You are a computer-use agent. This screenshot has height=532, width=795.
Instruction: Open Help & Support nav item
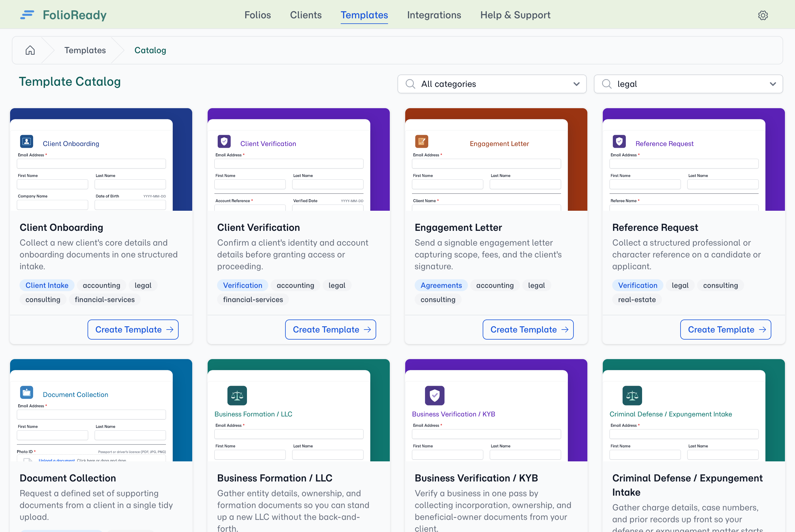515,15
